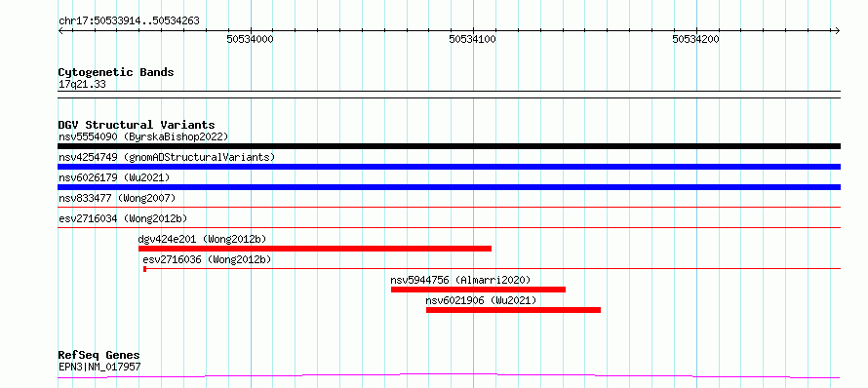This screenshot has height=388, width=868.
Task: Click the left arrow of the ruler
Action: [x=61, y=31]
